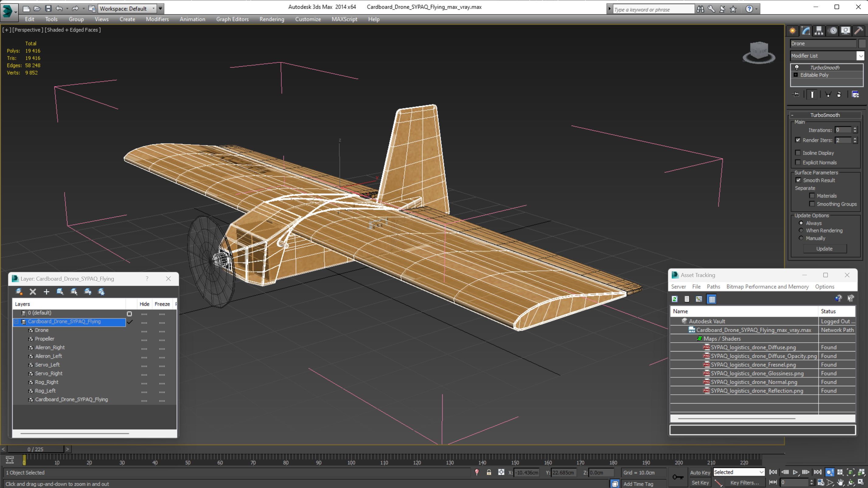868x488 pixels.
Task: Open the Create command panel tab
Action: [793, 31]
